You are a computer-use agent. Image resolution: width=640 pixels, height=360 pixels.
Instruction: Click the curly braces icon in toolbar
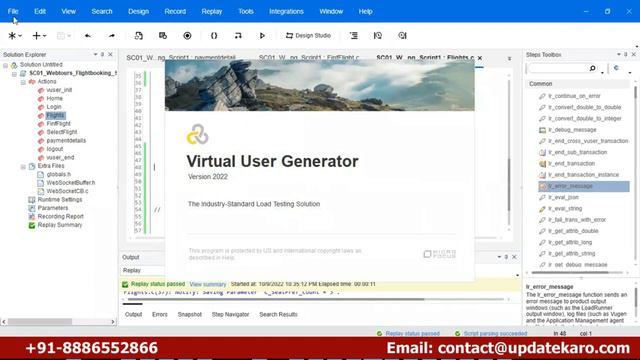(x=214, y=36)
